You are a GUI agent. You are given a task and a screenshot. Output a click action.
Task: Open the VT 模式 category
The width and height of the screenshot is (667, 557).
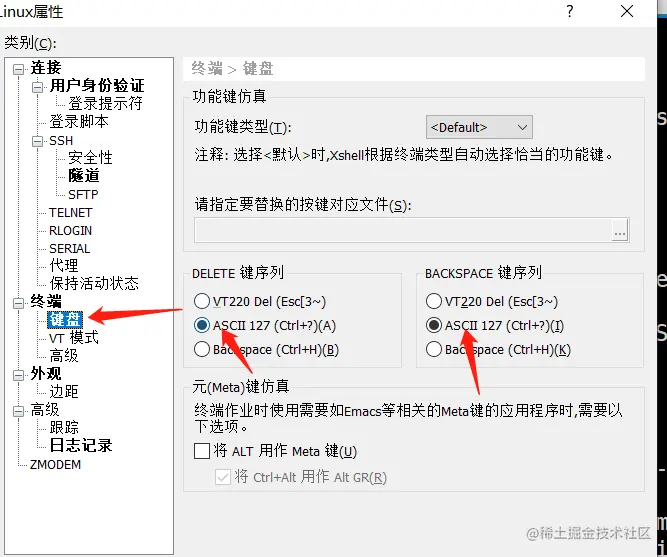click(74, 338)
